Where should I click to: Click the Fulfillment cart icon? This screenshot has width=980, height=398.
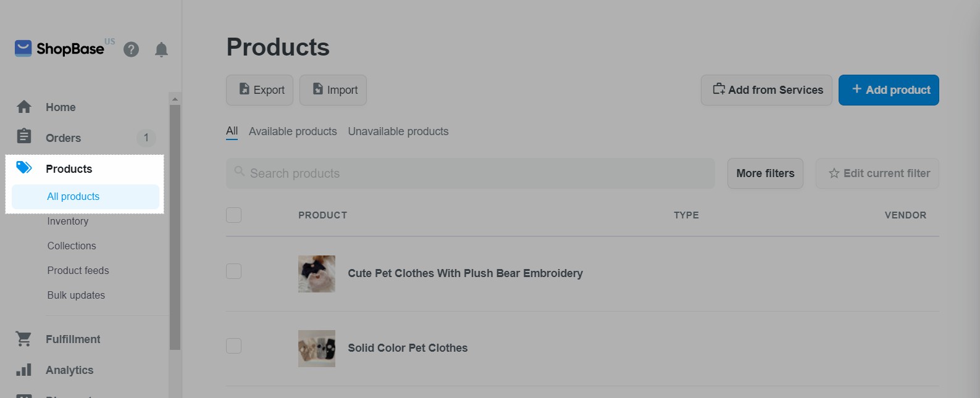[x=24, y=339]
